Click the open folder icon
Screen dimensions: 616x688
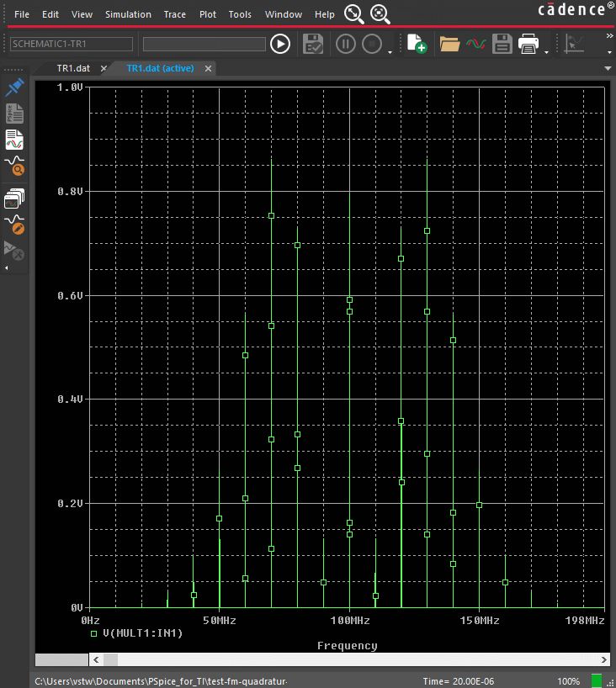point(449,44)
